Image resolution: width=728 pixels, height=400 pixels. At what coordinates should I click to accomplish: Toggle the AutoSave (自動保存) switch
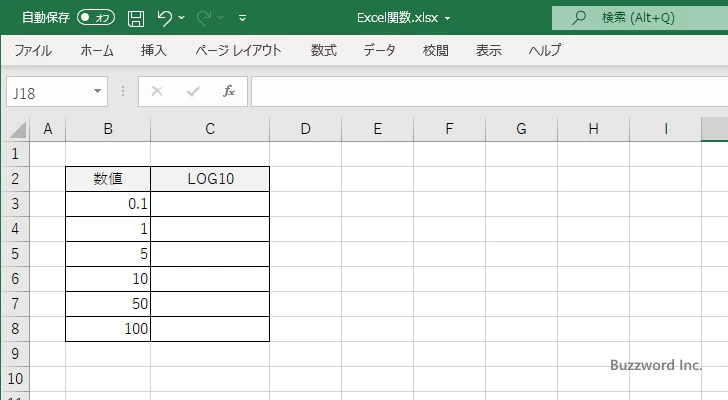(96, 18)
